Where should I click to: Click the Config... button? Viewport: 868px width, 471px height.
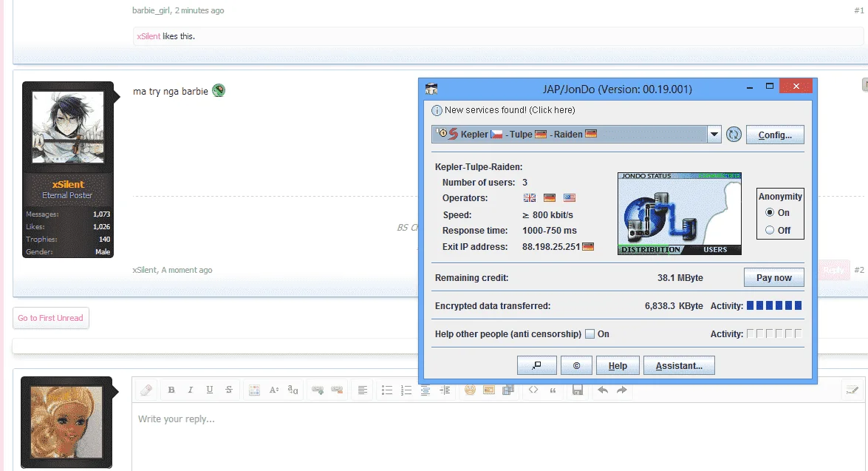tap(775, 135)
